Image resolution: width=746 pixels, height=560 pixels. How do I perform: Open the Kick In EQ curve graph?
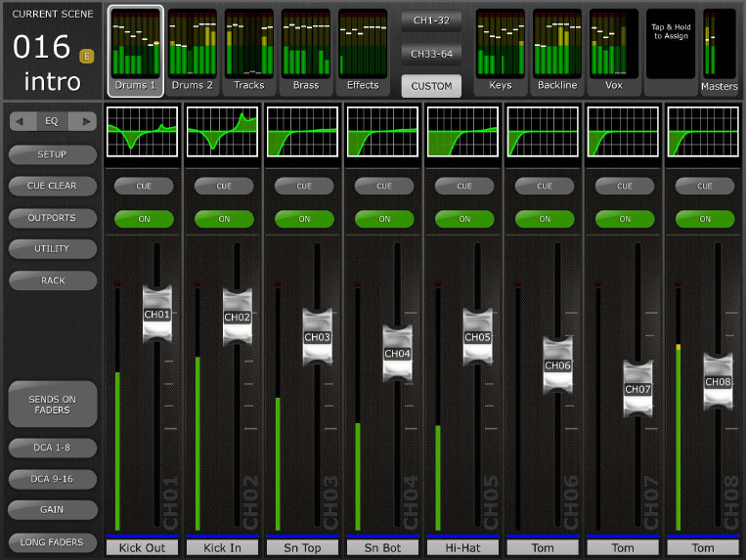coord(222,132)
